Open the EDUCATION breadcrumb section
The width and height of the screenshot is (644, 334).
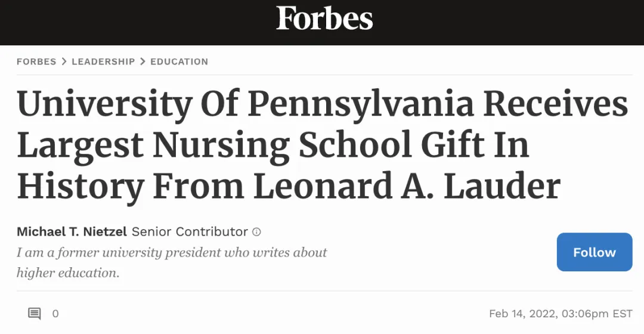(179, 61)
